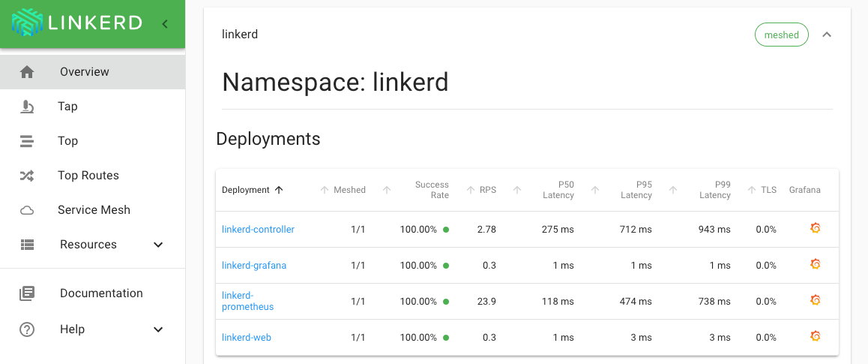This screenshot has width=868, height=364.
Task: Open Grafana dashboard for linkerd-web
Action: pos(816,336)
